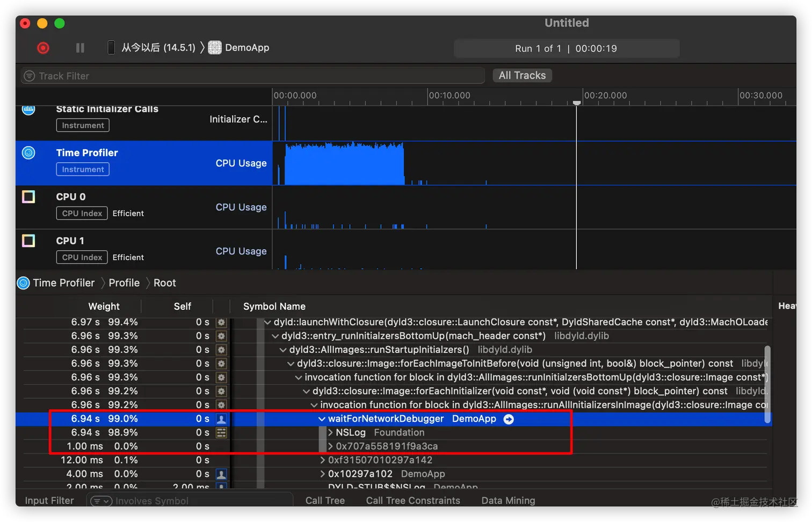Screen dimensions: 812x522
Task: Open the Data Mining options
Action: 508,501
